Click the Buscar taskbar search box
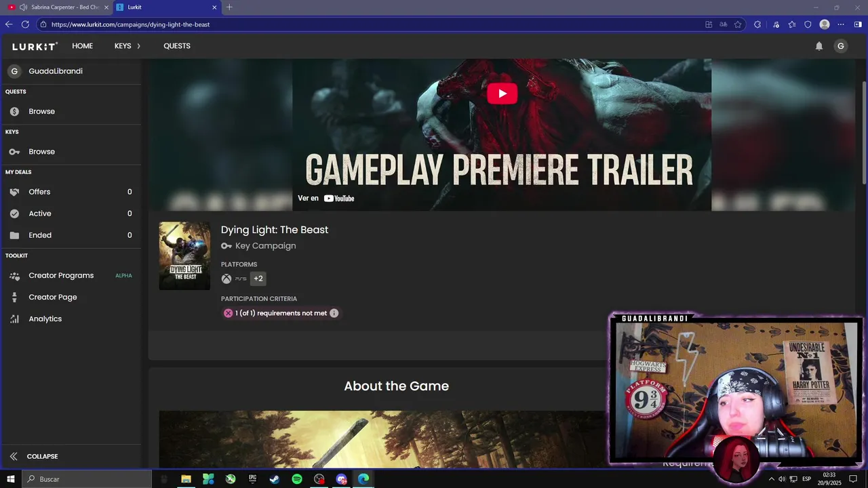Viewport: 868px width, 488px height. [87, 479]
